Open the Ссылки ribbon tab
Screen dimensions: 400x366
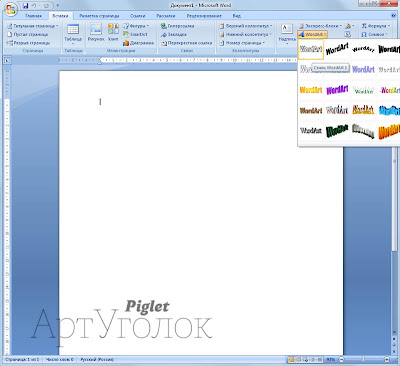coord(137,16)
